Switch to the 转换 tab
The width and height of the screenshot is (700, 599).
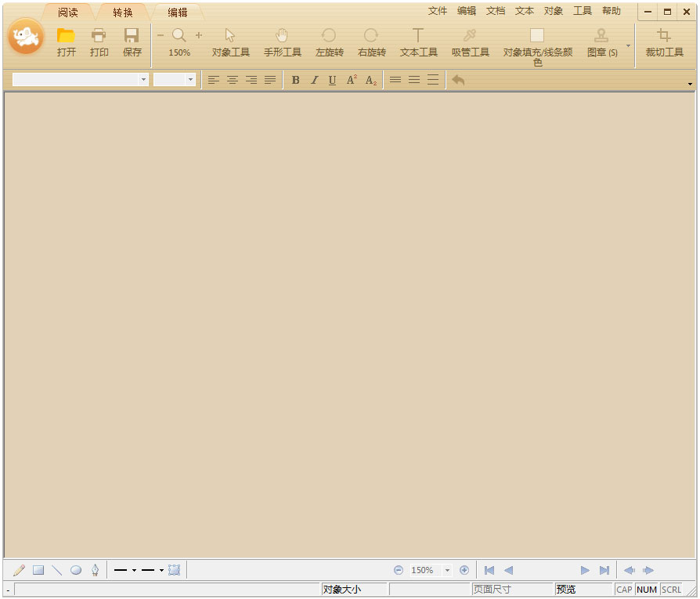click(x=123, y=13)
